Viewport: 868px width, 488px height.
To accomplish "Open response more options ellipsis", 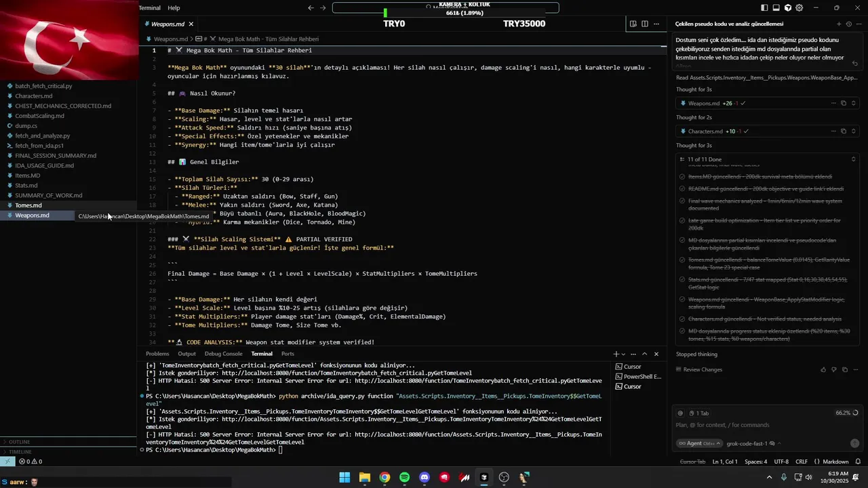I will tap(855, 369).
